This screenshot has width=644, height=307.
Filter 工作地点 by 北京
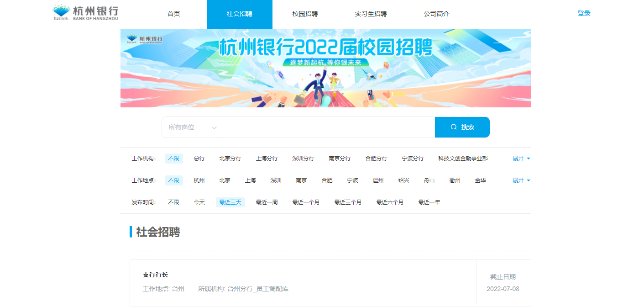pos(225,180)
